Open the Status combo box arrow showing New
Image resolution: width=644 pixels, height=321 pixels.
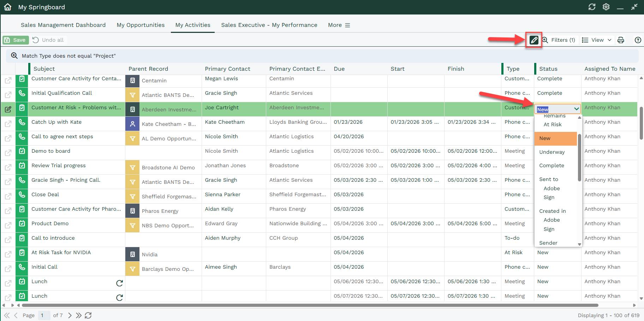click(576, 109)
